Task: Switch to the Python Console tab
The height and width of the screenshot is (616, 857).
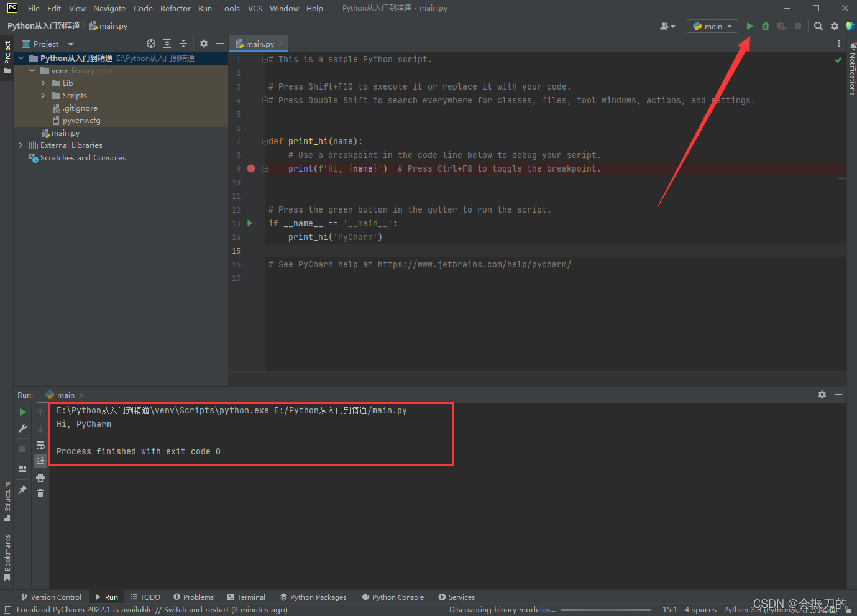Action: point(393,597)
